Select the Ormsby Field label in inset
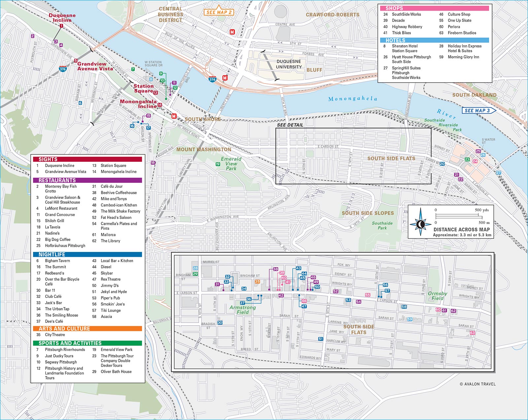This screenshot has height=420, width=528. click(x=437, y=296)
